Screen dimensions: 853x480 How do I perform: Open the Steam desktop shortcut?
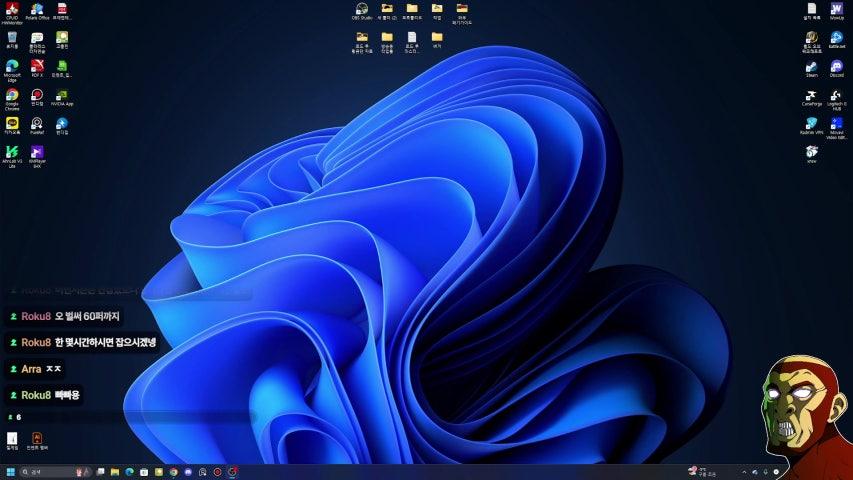pos(811,67)
